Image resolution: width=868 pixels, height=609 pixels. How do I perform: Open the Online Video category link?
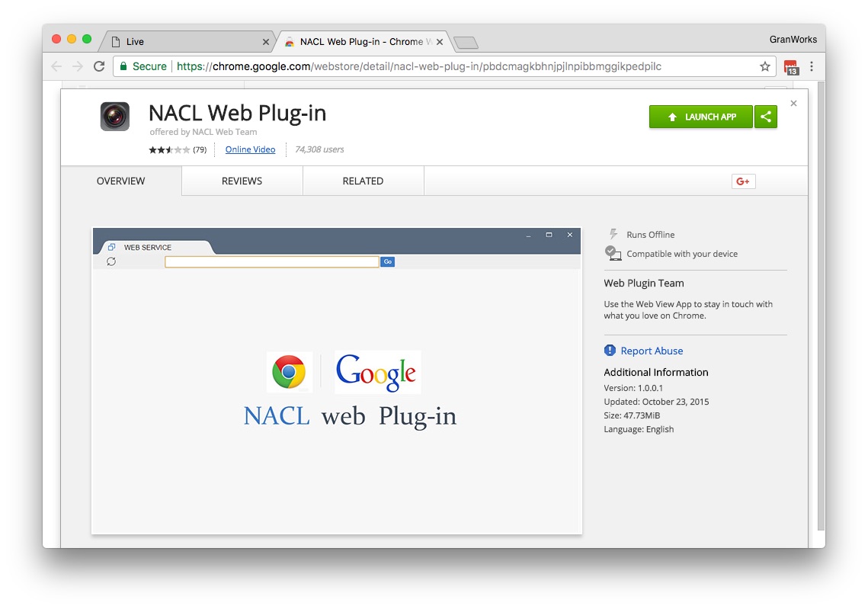[250, 149]
